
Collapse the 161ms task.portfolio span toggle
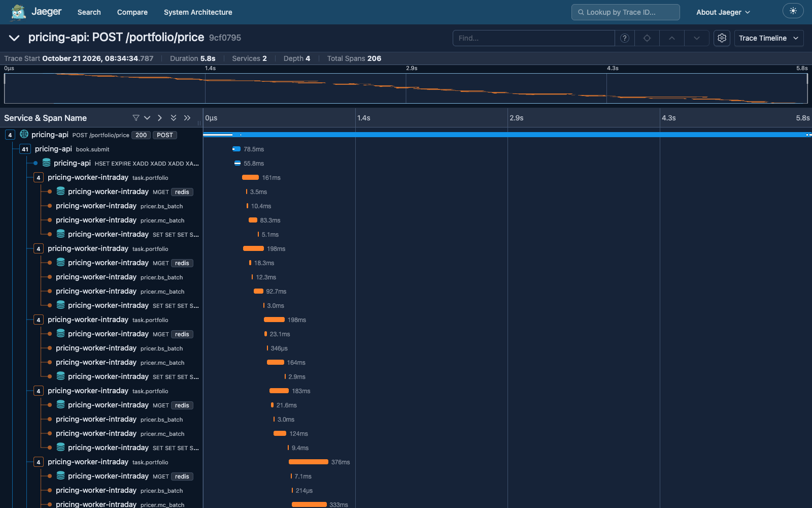(x=39, y=177)
